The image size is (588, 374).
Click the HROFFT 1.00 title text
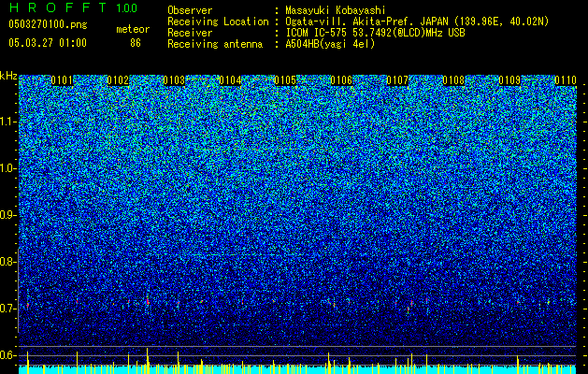[x=74, y=7]
